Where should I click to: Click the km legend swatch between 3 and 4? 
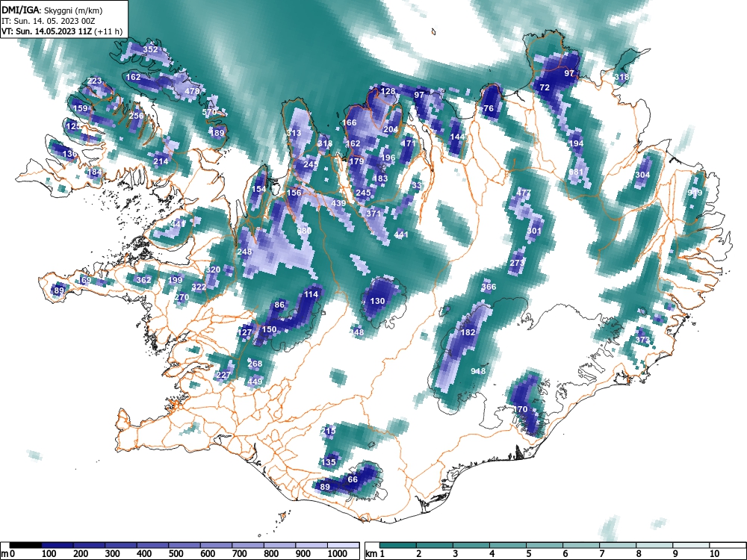point(471,545)
